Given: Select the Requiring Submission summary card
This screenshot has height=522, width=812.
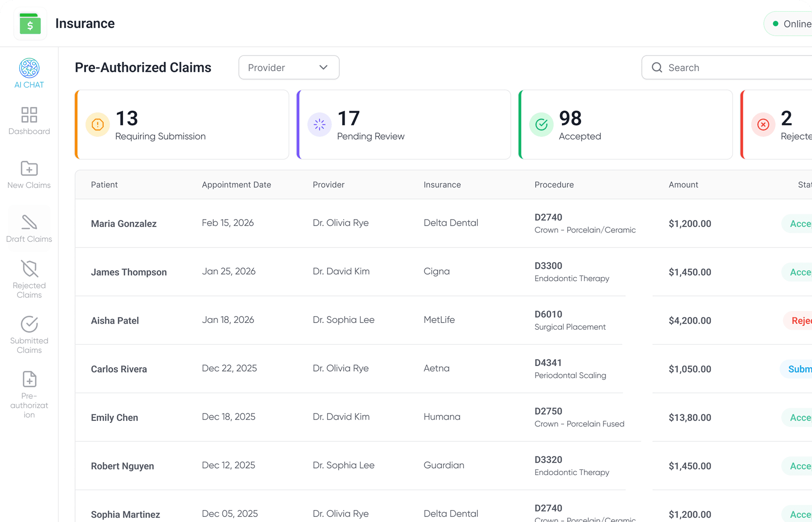Looking at the screenshot, I should 182,124.
